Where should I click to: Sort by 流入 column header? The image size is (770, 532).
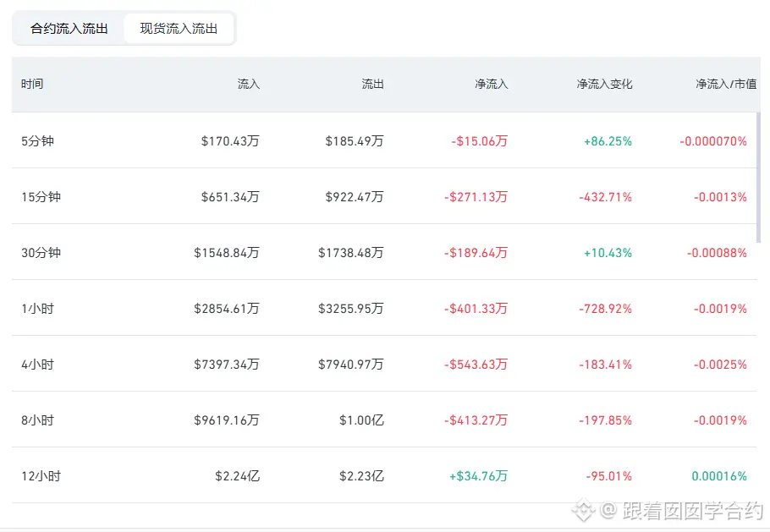click(x=249, y=84)
